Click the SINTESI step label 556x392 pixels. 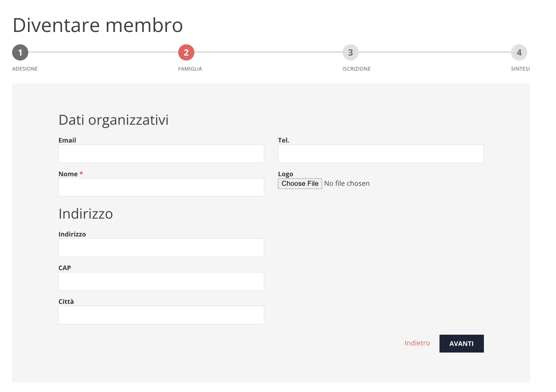coord(520,69)
